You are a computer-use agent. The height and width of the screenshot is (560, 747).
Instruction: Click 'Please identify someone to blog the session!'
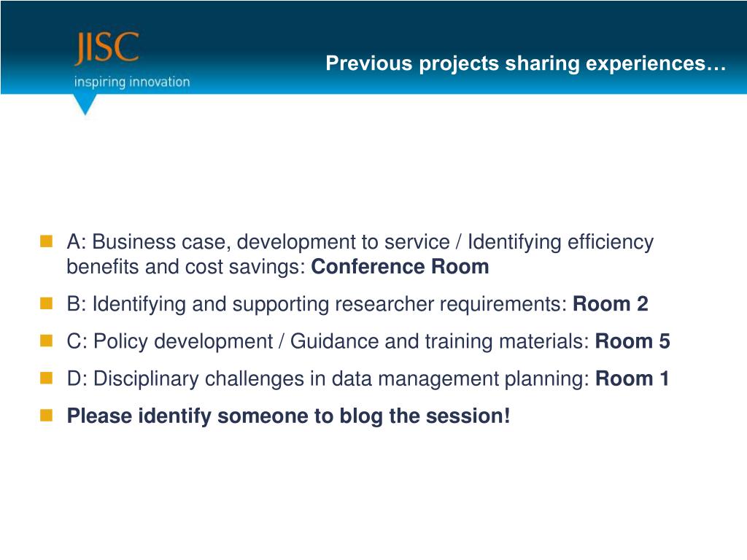(x=288, y=416)
